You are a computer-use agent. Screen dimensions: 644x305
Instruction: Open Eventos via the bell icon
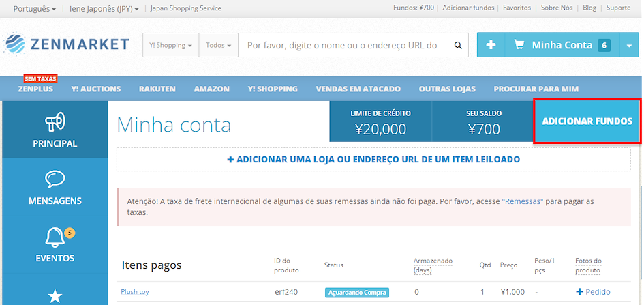(54, 237)
